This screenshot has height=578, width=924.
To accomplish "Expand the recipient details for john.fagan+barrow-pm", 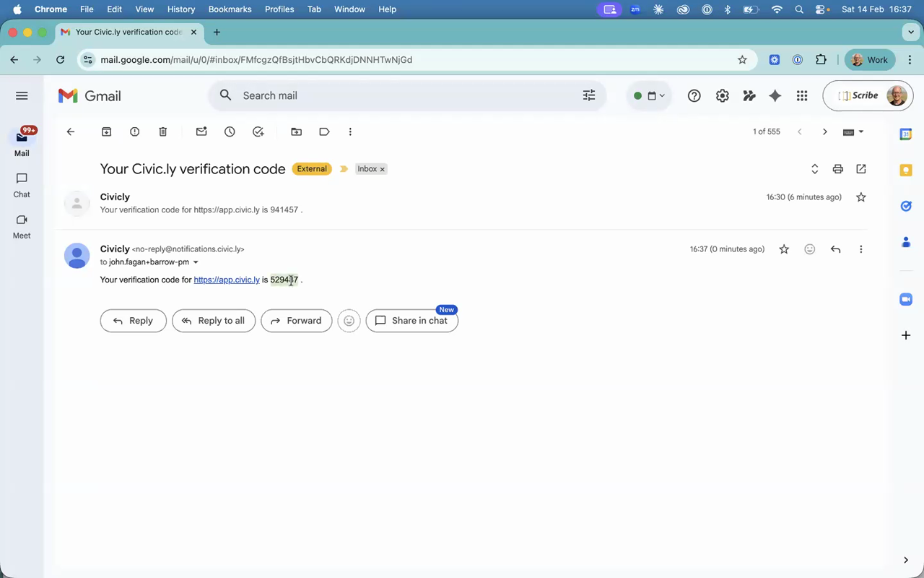I will pos(196,262).
